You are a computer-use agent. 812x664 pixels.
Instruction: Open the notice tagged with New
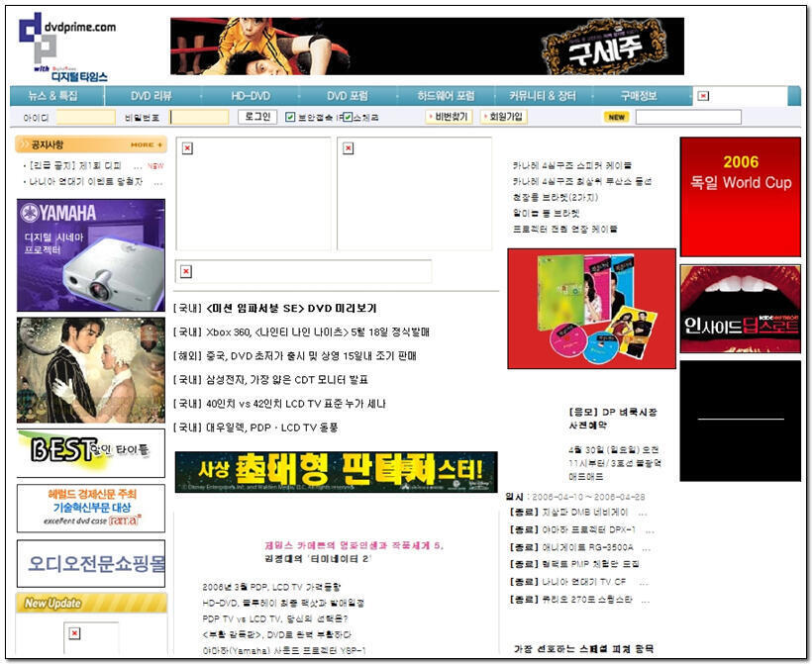click(74, 165)
